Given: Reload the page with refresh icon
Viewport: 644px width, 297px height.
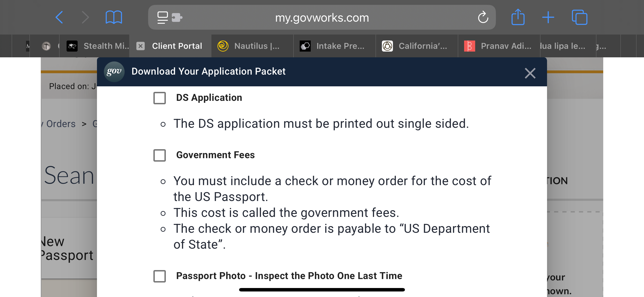Looking at the screenshot, I should tap(483, 17).
